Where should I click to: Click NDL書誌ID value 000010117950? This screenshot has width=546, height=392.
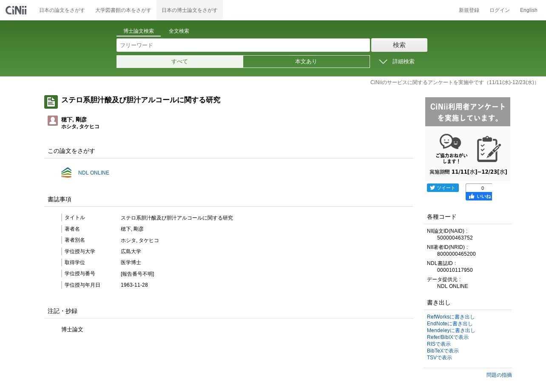tap(455, 270)
